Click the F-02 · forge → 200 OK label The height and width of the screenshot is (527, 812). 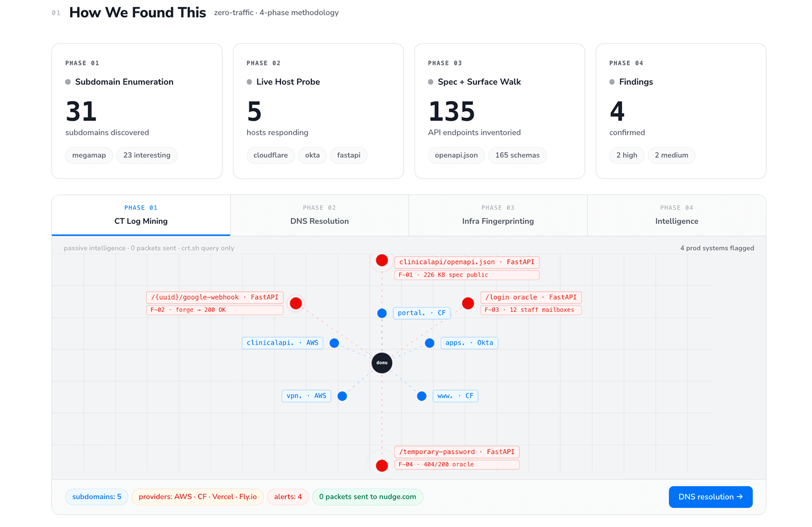(215, 310)
